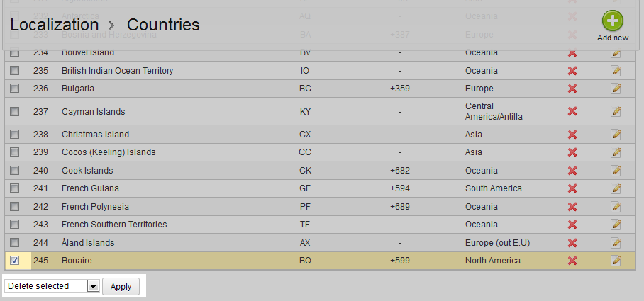Image resolution: width=644 pixels, height=301 pixels.
Task: Go to Localization in the breadcrumb
Action: 55,25
